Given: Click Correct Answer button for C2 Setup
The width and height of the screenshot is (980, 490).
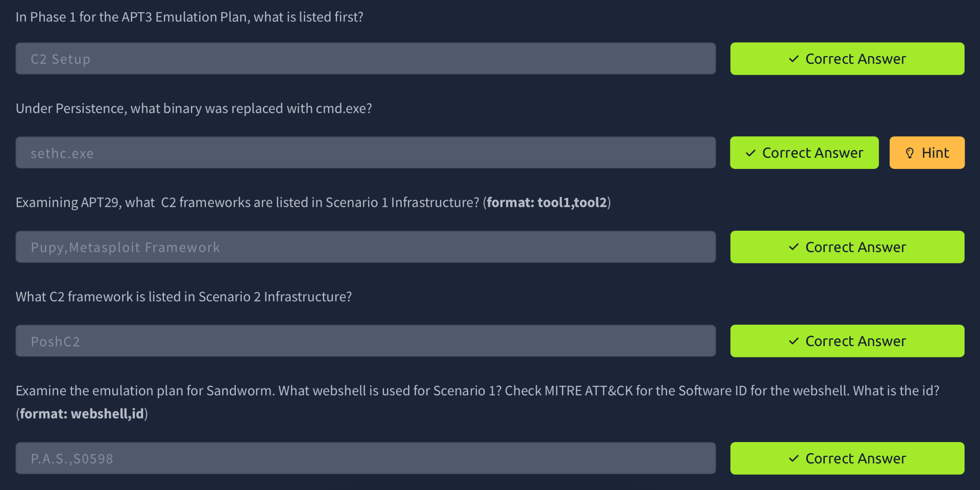Looking at the screenshot, I should pos(847,59).
